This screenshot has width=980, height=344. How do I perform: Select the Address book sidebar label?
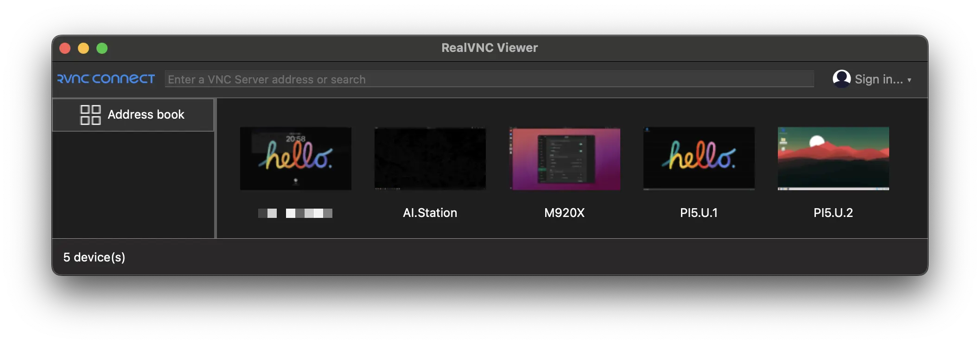pos(146,115)
